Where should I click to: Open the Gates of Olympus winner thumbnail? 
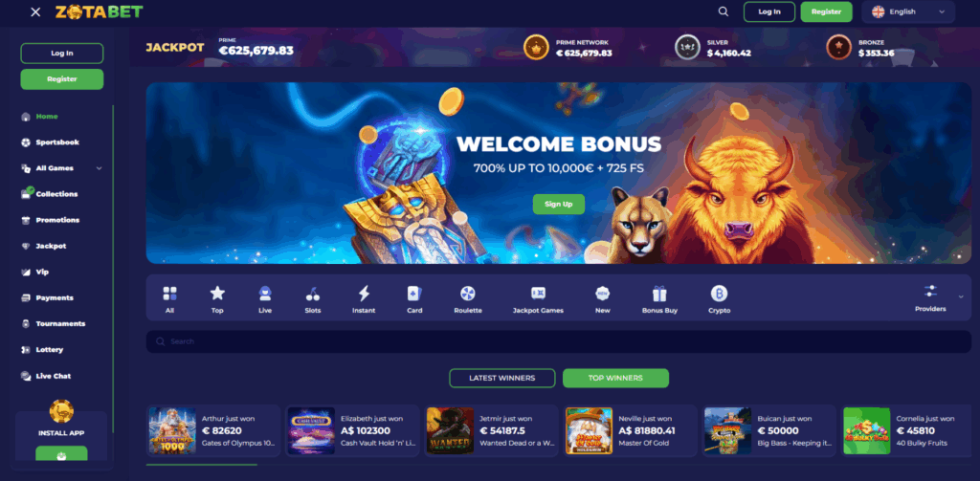pos(172,430)
